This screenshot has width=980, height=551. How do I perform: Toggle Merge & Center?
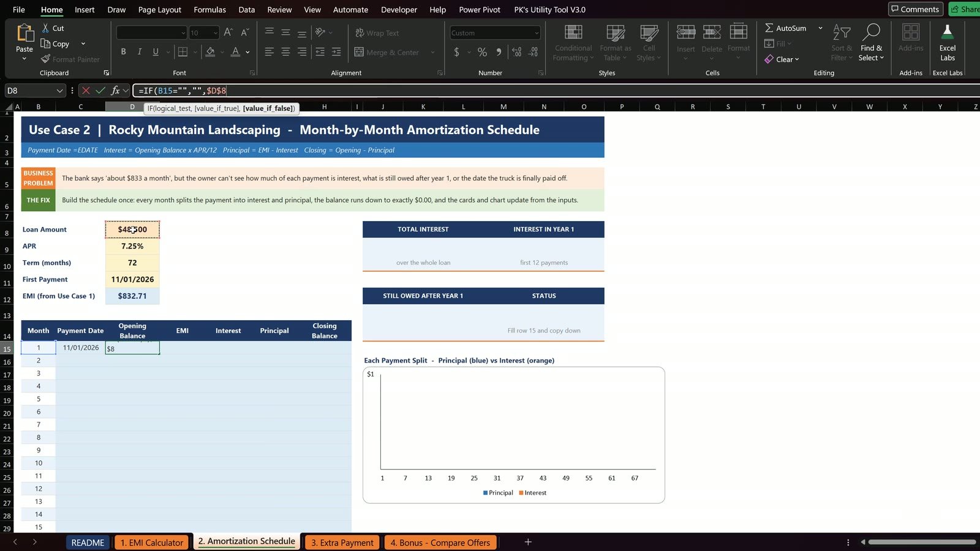(x=386, y=53)
